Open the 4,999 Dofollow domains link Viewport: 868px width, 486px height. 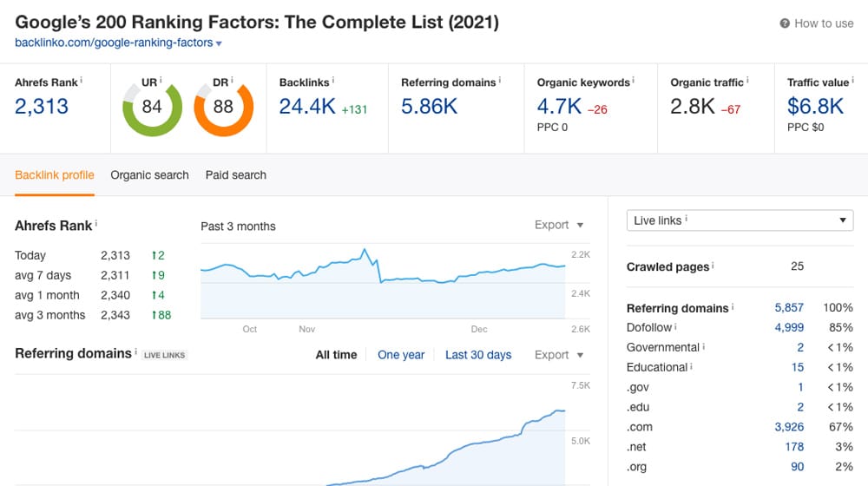pyautogui.click(x=789, y=327)
